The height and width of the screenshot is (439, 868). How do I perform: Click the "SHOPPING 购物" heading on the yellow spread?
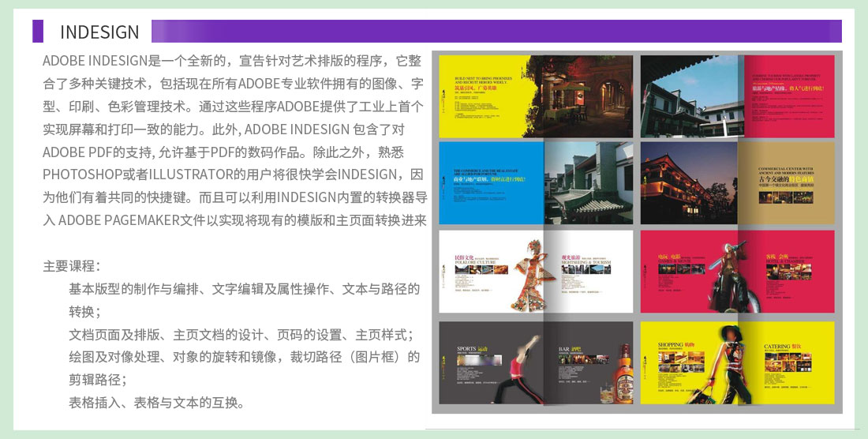[x=676, y=345]
